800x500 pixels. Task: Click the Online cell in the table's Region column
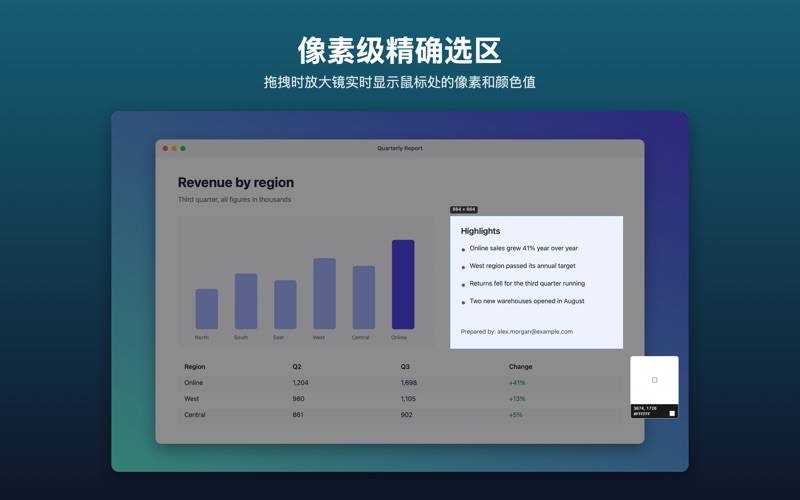[x=193, y=383]
